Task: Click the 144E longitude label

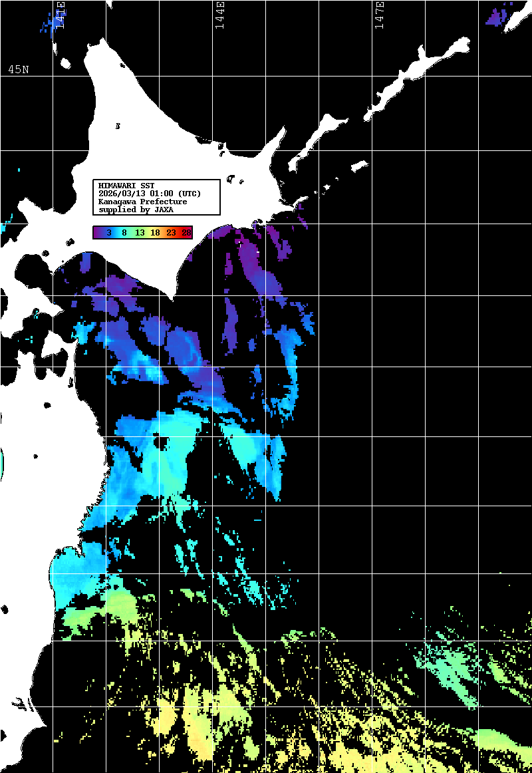Action: (219, 15)
